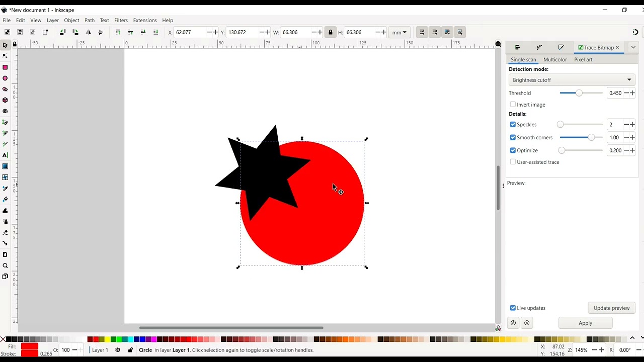
Task: Select the Rectangle tool
Action: pyautogui.click(x=5, y=67)
